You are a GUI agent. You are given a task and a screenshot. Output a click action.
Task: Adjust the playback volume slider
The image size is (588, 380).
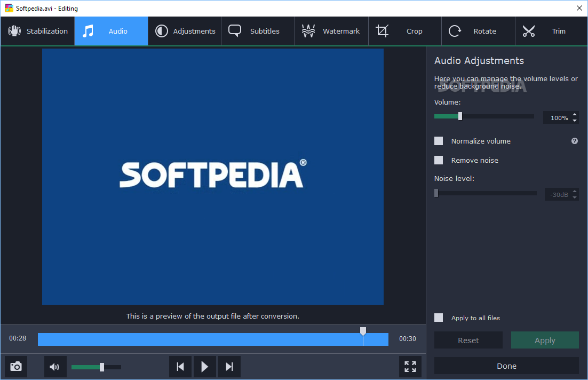pyautogui.click(x=97, y=367)
